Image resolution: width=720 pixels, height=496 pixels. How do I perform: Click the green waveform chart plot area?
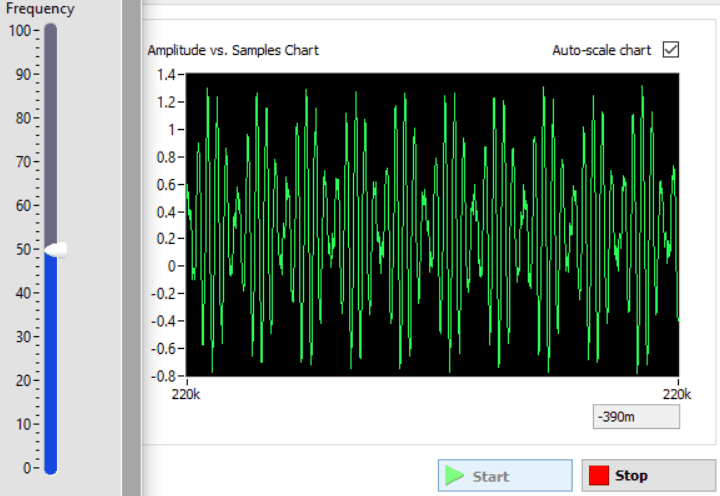tap(432, 225)
